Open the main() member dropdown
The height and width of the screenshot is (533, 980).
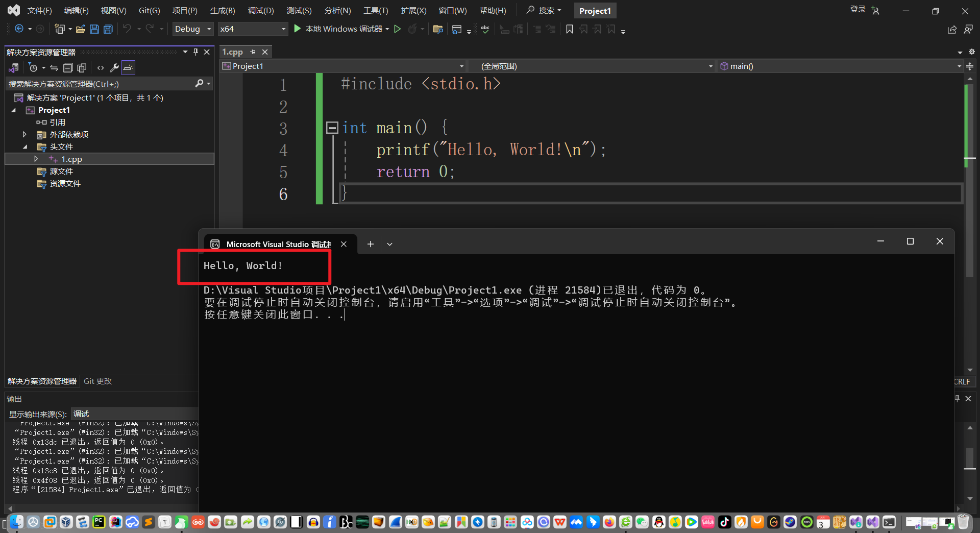tap(840, 66)
